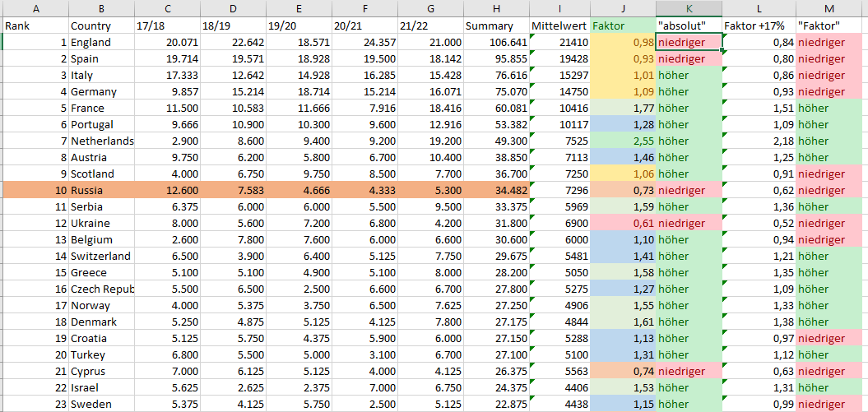This screenshot has width=868, height=412.
Task: Select the Serbia country cell
Action: click(102, 207)
